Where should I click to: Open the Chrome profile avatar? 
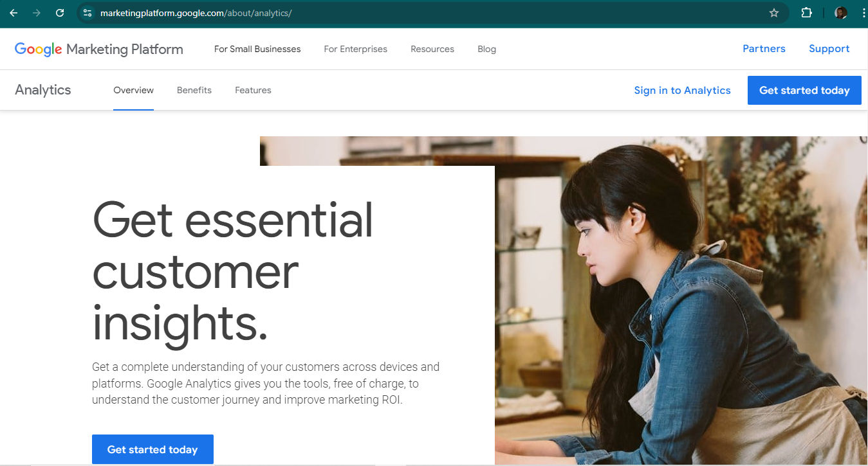tap(840, 12)
